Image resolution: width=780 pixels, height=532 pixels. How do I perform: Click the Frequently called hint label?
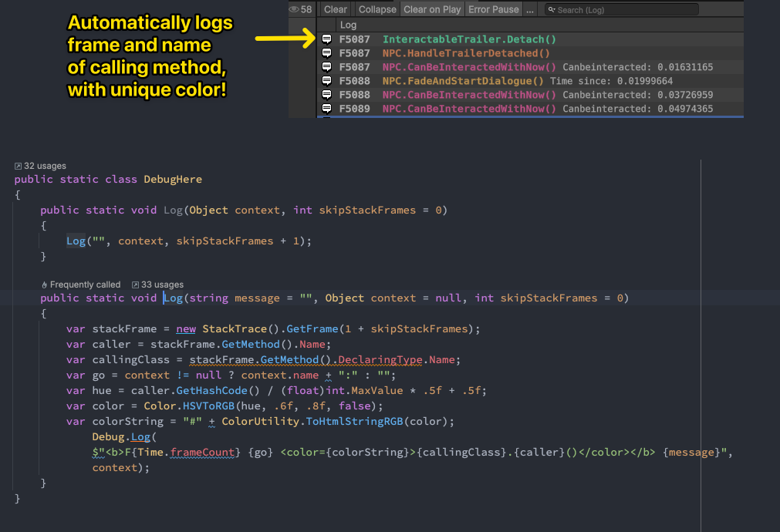[85, 285]
